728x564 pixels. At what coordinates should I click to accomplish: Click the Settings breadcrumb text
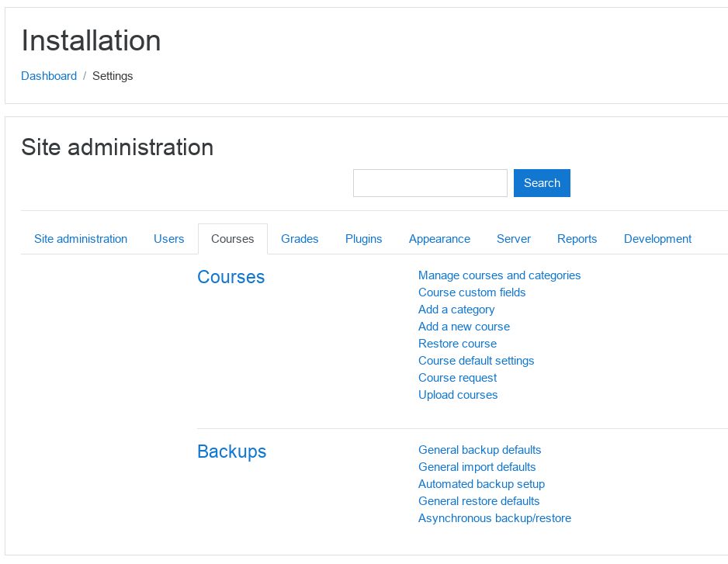113,76
